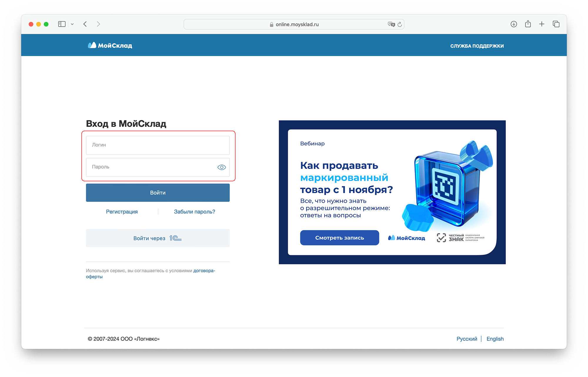Switch language to English
The height and width of the screenshot is (377, 588).
[495, 339]
